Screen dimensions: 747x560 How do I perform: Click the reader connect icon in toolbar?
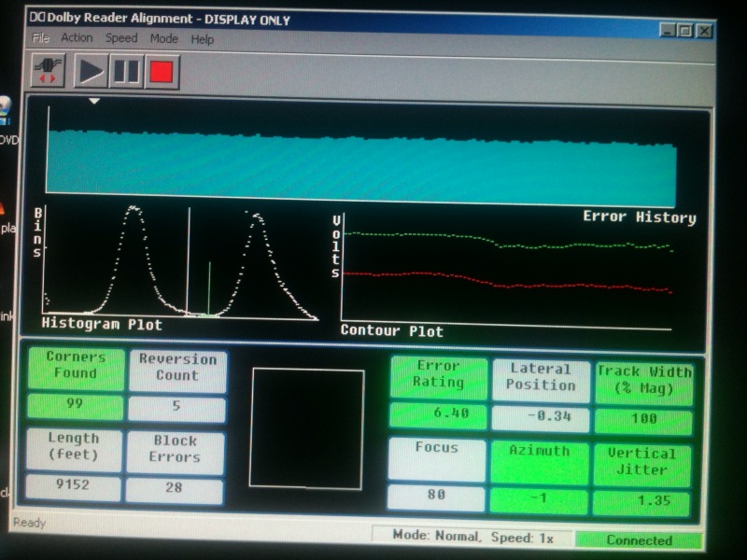coord(47,72)
